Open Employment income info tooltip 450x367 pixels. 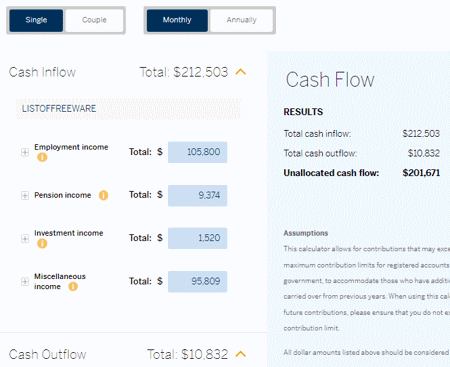tap(42, 157)
